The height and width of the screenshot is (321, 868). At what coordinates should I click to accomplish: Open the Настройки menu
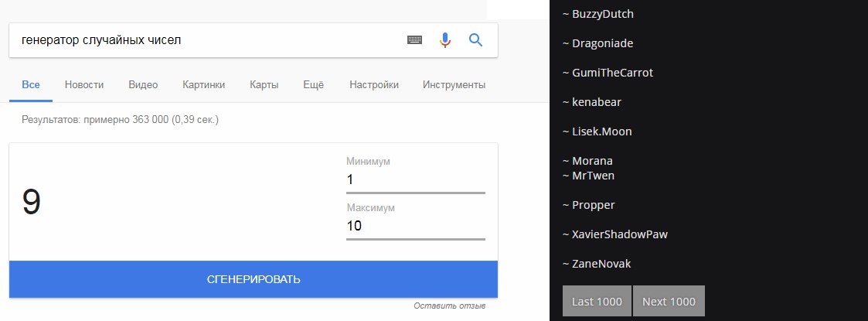374,85
